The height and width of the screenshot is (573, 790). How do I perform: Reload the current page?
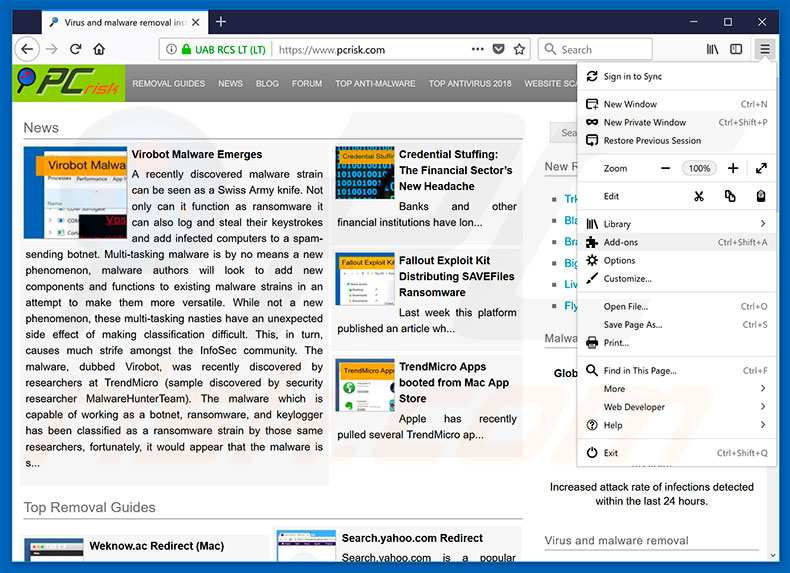pyautogui.click(x=76, y=49)
